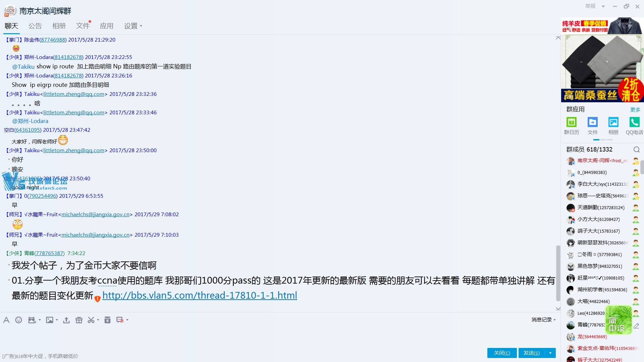Image resolution: width=644 pixels, height=362 pixels.
Task: Switch to the 公告 tab
Action: (x=35, y=26)
